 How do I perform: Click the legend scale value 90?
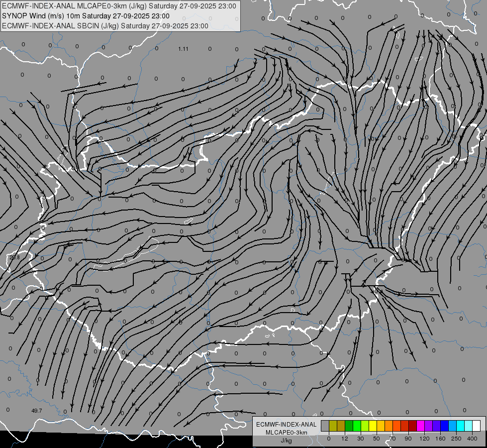coord(408,439)
